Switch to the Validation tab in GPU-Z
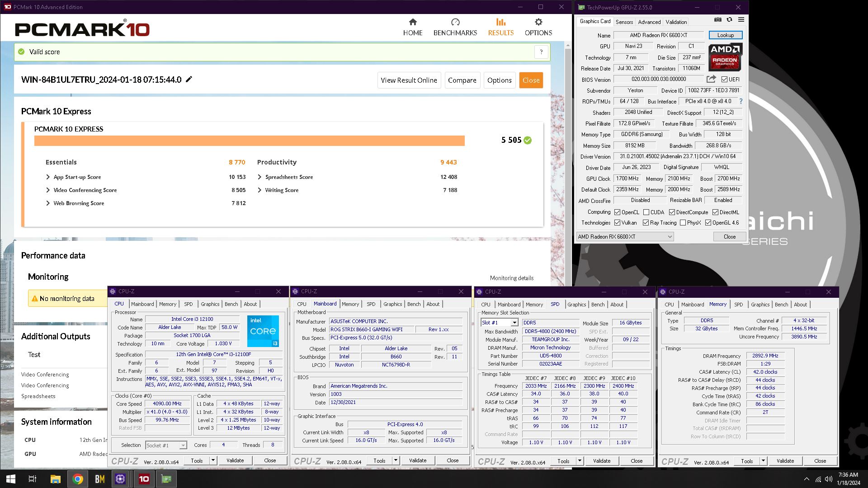Viewport: 868px width, 488px height. [676, 22]
